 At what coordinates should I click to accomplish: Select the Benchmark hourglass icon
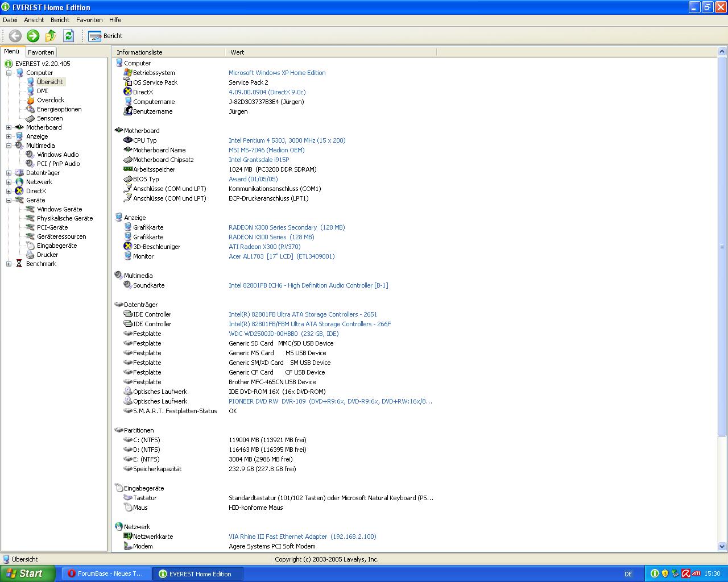pyautogui.click(x=19, y=264)
